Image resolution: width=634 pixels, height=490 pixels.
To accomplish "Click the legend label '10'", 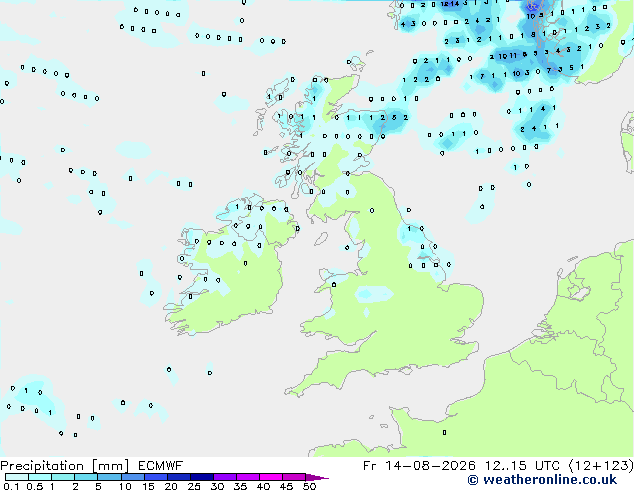I will point(125,486).
